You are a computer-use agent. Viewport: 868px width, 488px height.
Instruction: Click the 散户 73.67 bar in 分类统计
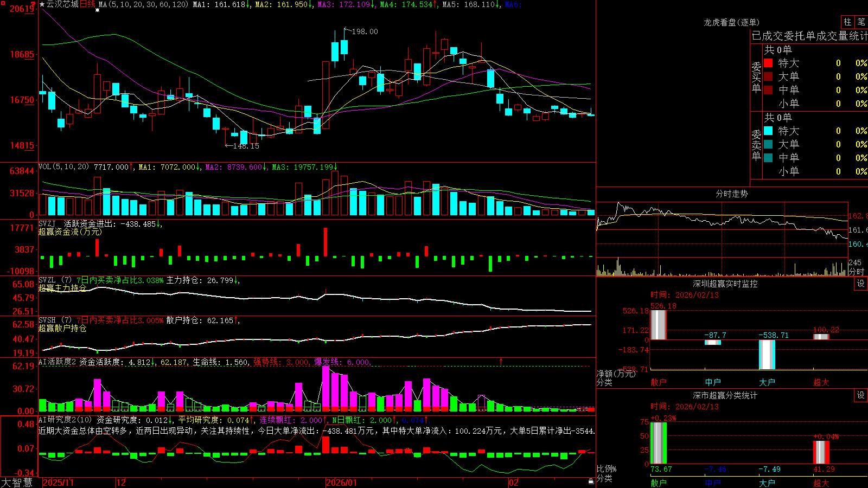[658, 443]
